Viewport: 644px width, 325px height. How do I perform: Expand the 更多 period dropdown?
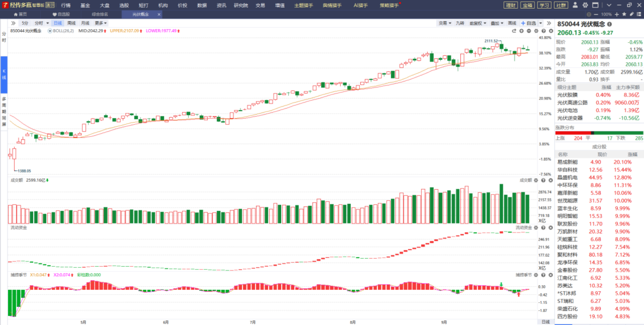(101, 23)
